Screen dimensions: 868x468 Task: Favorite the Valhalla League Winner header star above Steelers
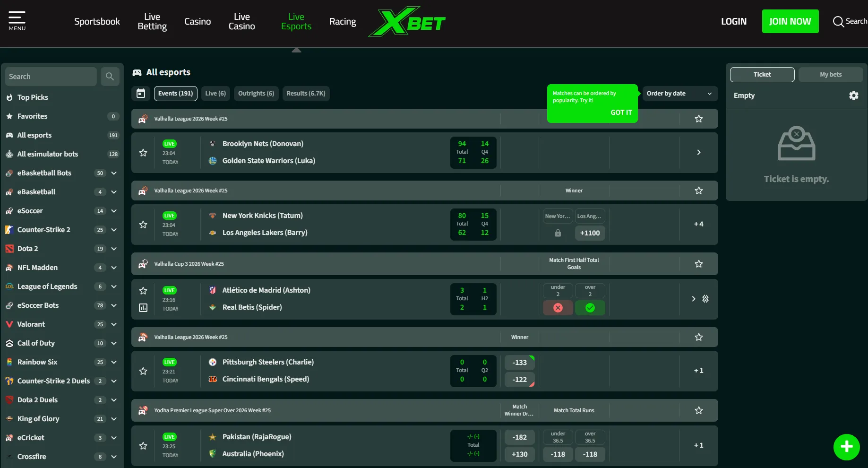tap(699, 337)
